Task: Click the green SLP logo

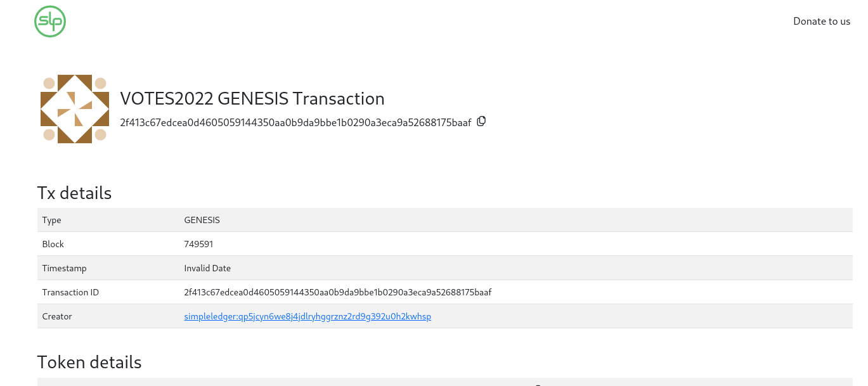Action: pos(50,21)
